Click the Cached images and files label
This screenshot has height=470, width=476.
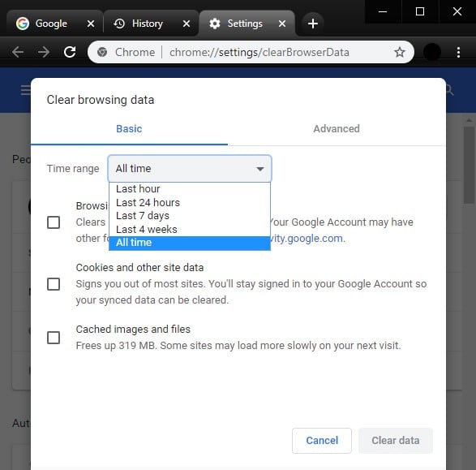pyautogui.click(x=133, y=330)
